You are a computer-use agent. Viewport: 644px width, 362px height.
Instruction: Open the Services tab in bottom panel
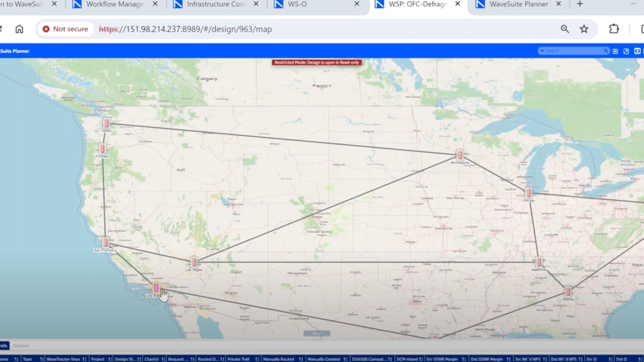[x=21, y=346]
